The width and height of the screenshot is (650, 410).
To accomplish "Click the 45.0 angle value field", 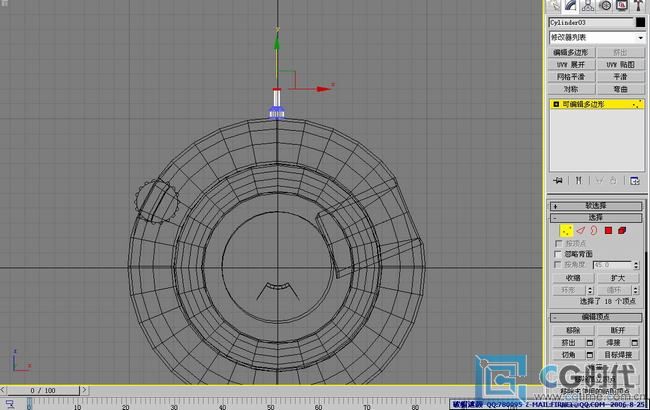I will tap(612, 265).
